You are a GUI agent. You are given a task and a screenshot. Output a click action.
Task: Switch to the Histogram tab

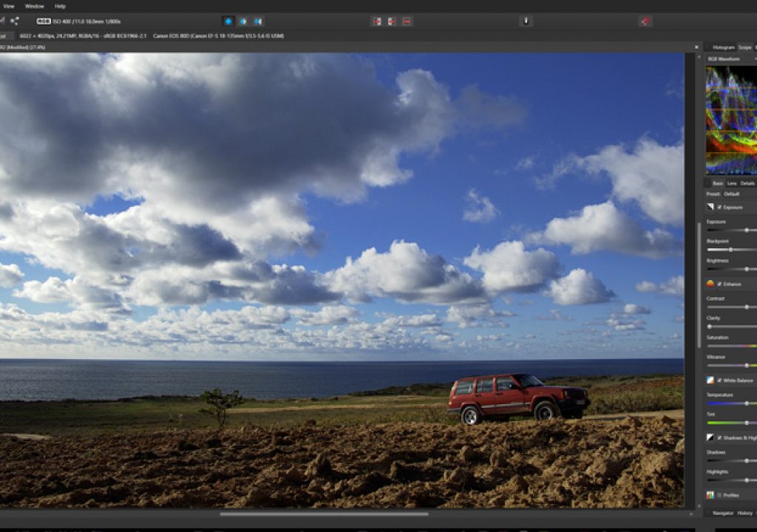click(x=724, y=47)
